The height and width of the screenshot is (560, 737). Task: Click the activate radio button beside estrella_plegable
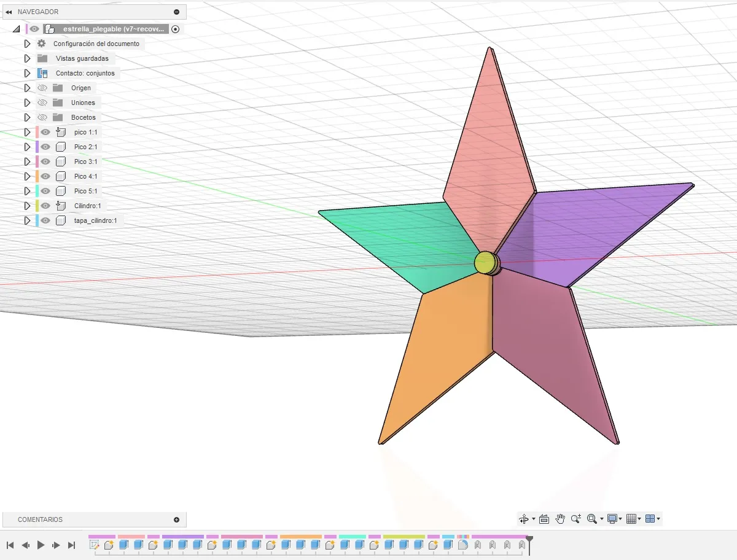tap(176, 29)
